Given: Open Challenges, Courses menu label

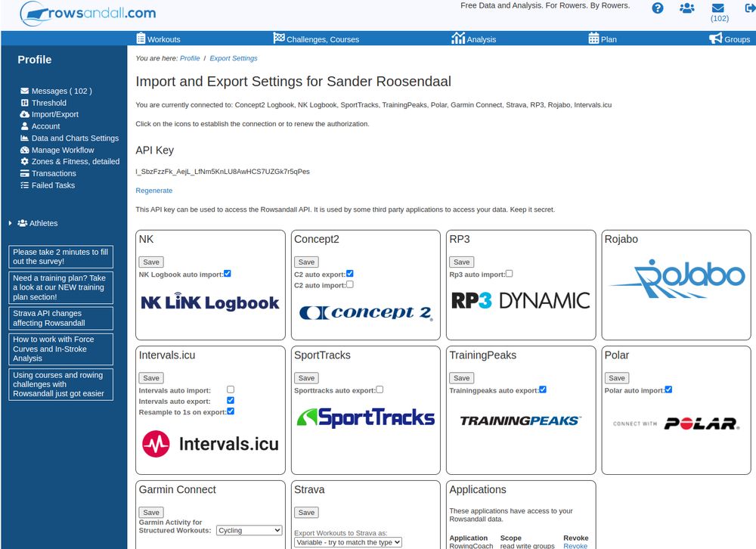Looking at the screenshot, I should coord(323,39).
